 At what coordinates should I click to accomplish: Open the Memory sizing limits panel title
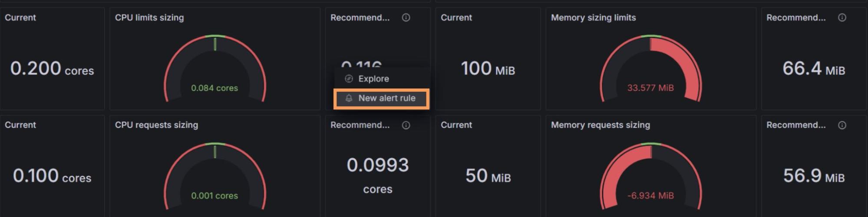tap(593, 18)
